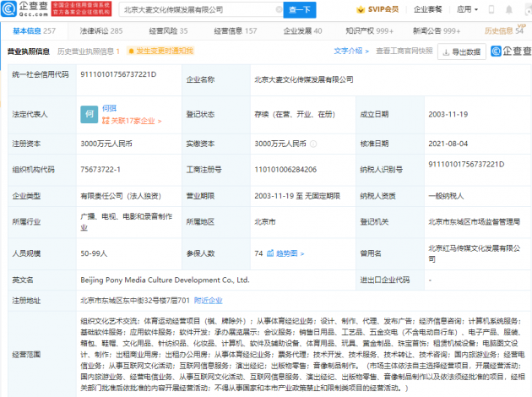Screen dimensions: 532x397
Task: Click 查看工商官网快照 link
Action: [404, 51]
